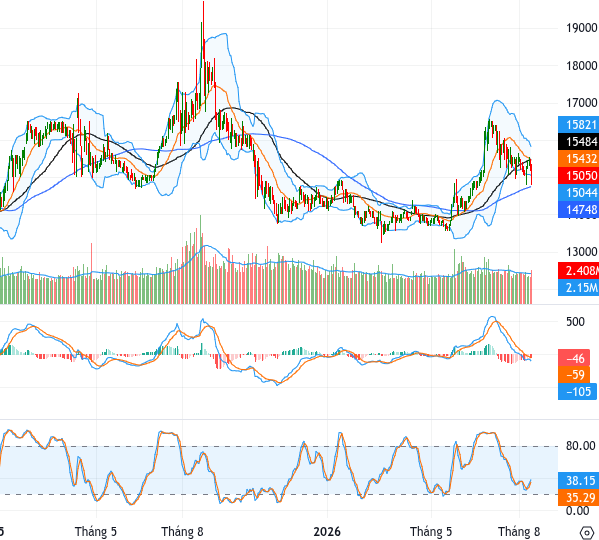Click the 19000 price scale level
This screenshot has width=599, height=540.
[581, 28]
